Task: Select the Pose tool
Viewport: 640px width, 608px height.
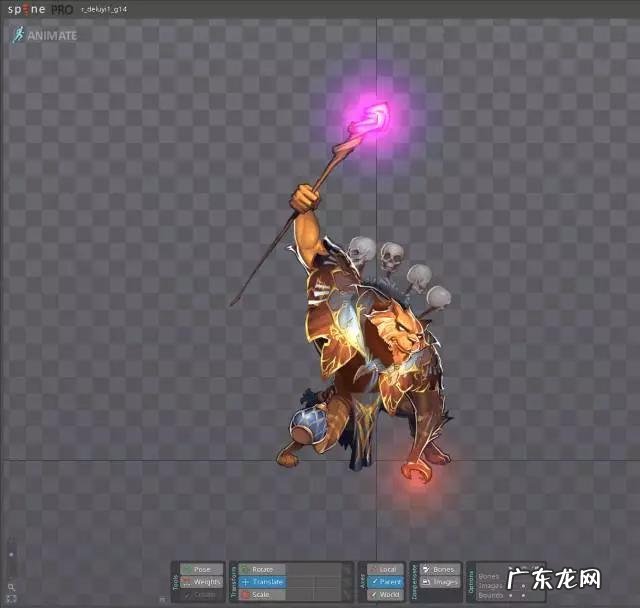Action: (x=202, y=569)
